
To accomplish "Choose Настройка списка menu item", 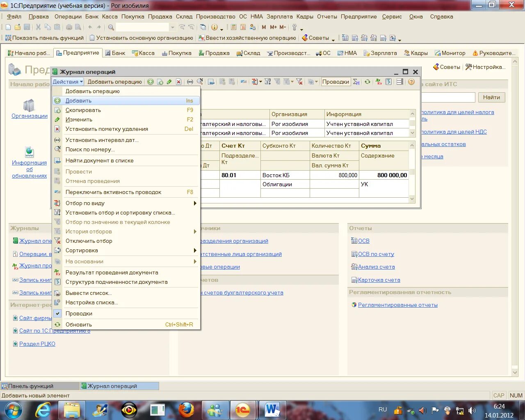I will (126, 302).
